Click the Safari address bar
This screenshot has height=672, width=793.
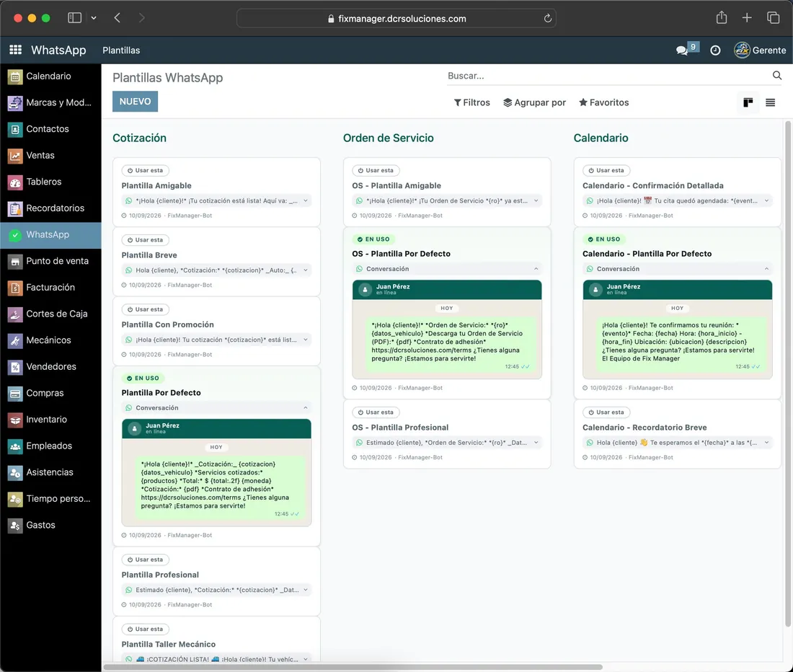click(x=396, y=19)
